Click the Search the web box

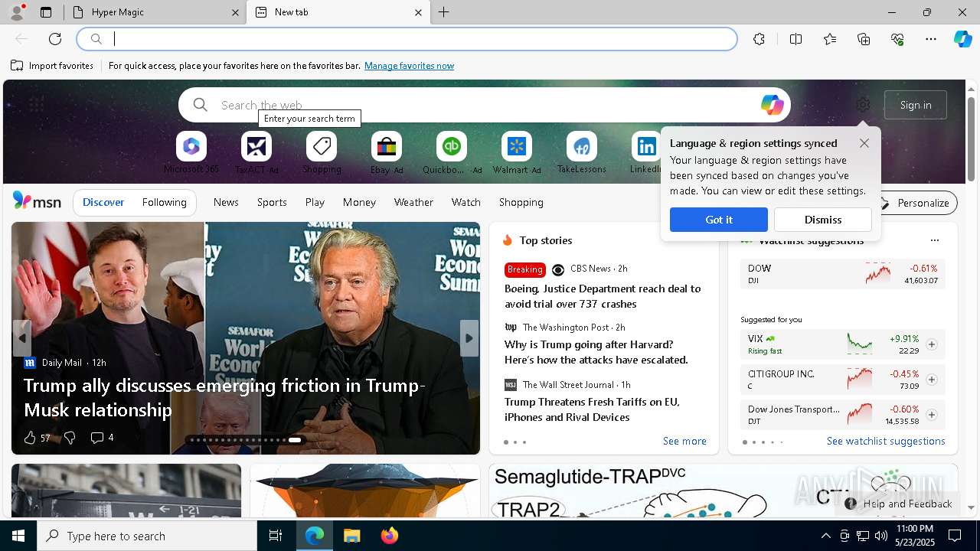pos(485,105)
